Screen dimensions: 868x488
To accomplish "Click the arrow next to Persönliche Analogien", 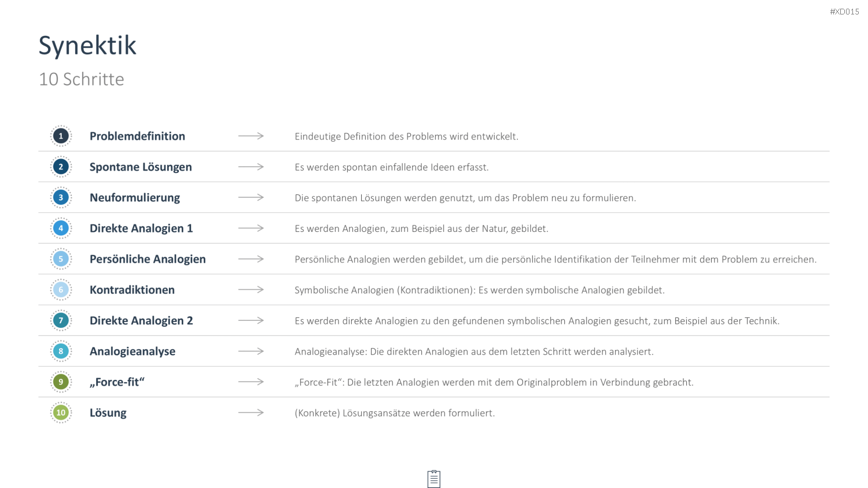I will 251,259.
